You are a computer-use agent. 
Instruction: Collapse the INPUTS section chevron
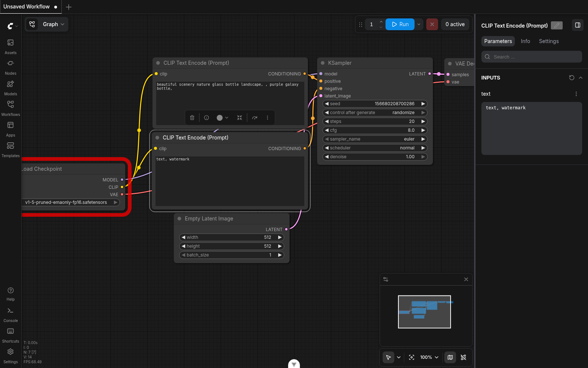(x=581, y=78)
